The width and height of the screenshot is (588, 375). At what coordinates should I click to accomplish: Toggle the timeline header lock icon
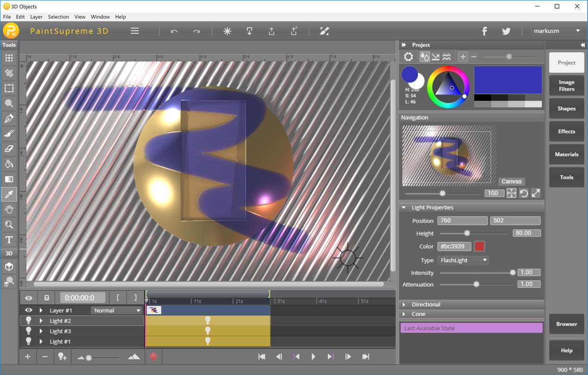click(x=46, y=298)
